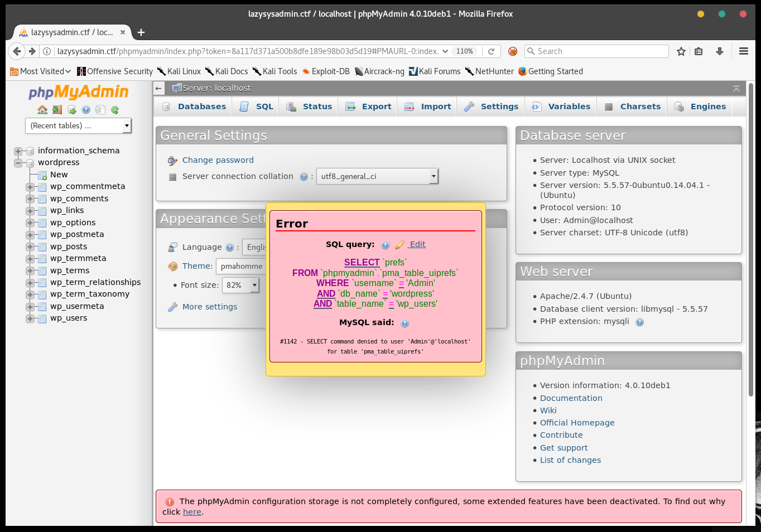Click the phpMyAdmin logo
The image size is (761, 532).
click(x=78, y=91)
